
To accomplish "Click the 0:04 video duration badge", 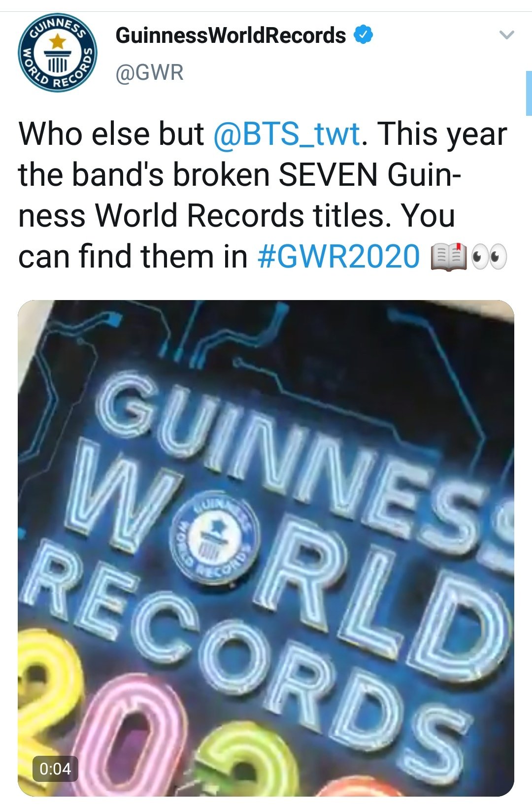I will click(55, 769).
